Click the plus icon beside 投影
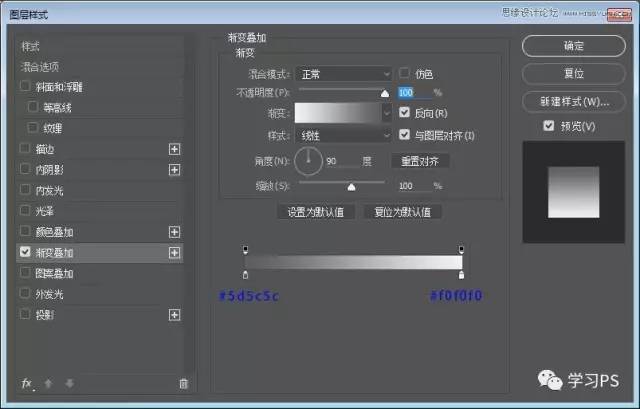This screenshot has width=640, height=409. pyautogui.click(x=175, y=315)
